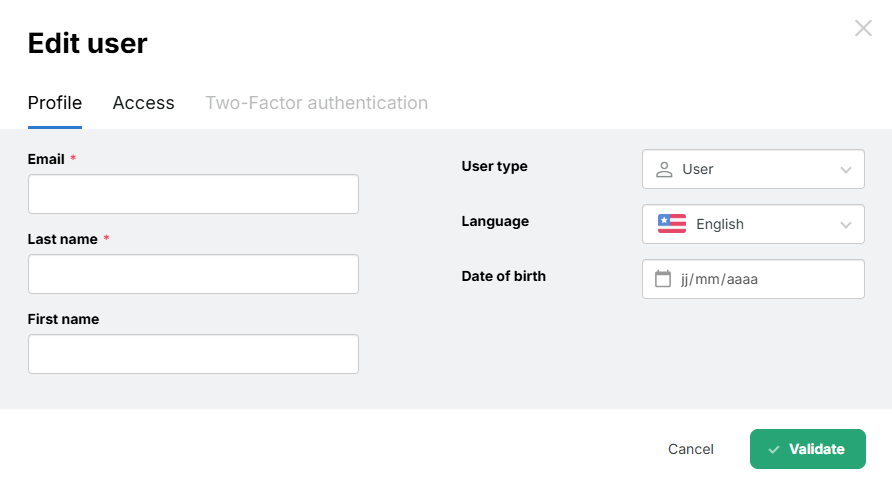Viewport: 892px width, 490px height.
Task: Click the Email field label
Action: [x=46, y=159]
